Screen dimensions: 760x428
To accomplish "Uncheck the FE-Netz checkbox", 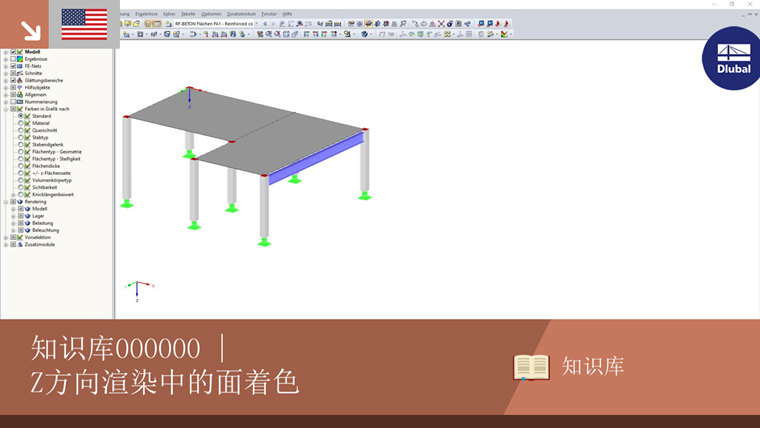I will click(13, 66).
